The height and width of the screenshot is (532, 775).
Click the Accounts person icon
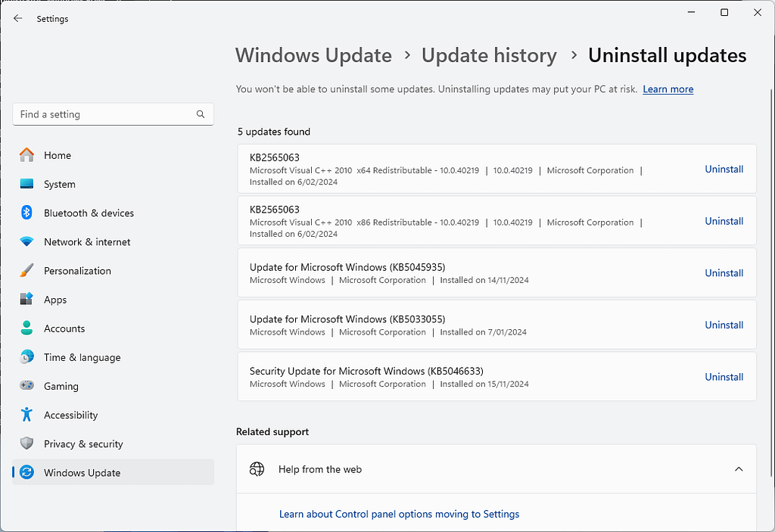pyautogui.click(x=28, y=328)
